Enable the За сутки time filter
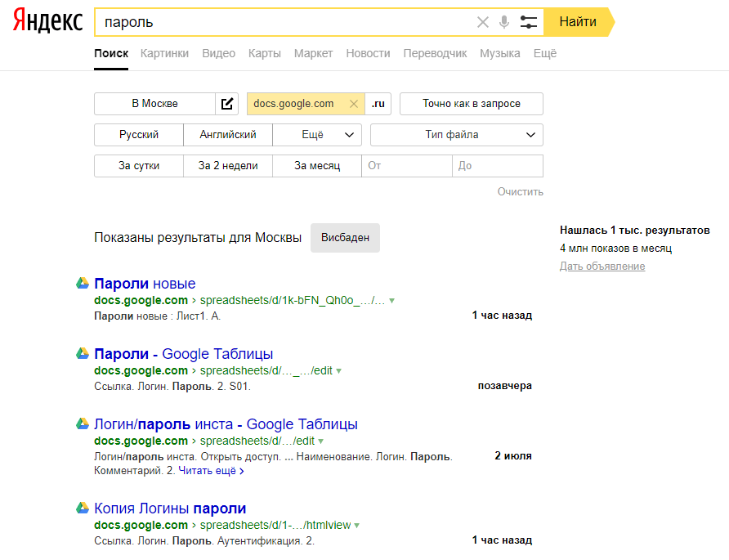729x560 pixels. [x=137, y=165]
